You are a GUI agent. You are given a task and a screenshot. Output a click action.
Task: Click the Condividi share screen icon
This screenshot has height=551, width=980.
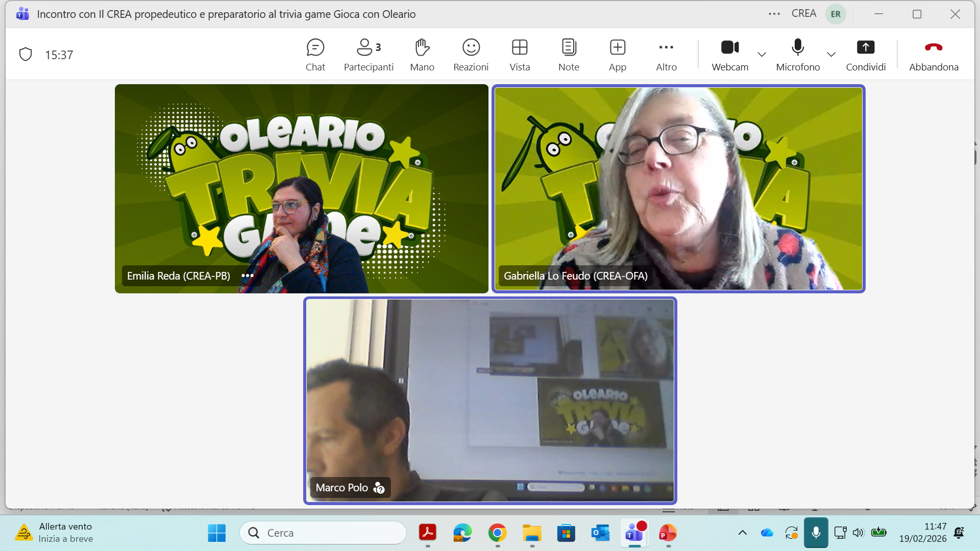click(865, 48)
